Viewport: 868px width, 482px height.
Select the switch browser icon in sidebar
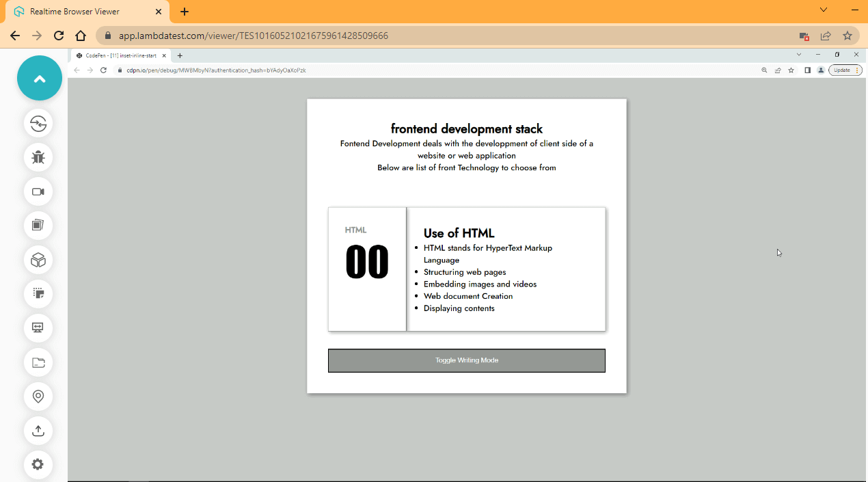click(x=38, y=124)
